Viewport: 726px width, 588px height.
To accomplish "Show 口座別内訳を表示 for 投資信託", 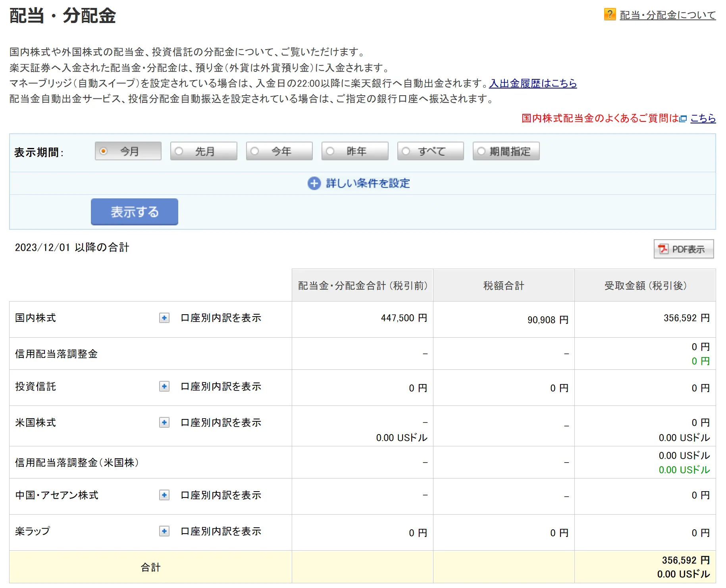I will click(x=221, y=386).
